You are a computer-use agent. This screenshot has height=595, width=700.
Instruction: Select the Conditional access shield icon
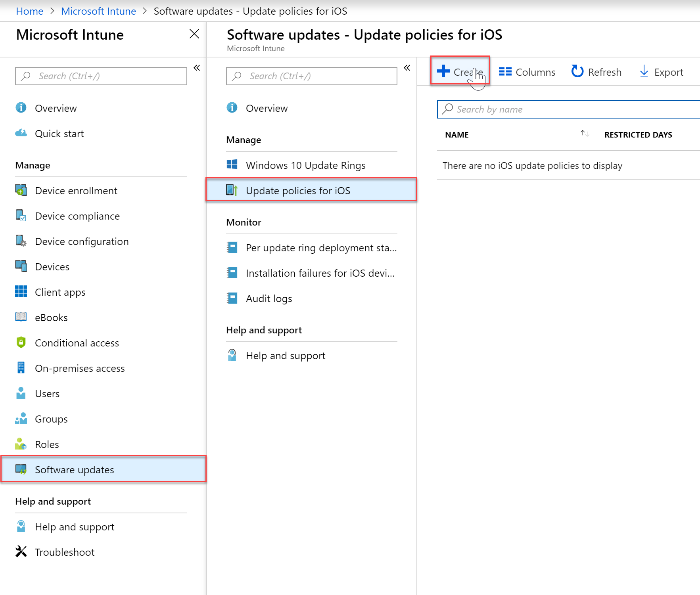(21, 342)
